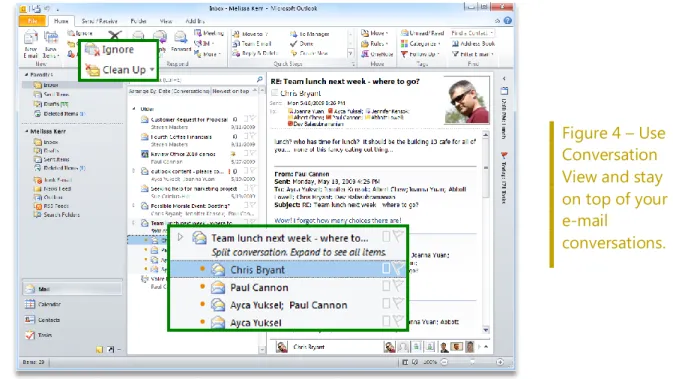The width and height of the screenshot is (673, 379).
Task: Open the Filter E-mail dropdown
Action: (x=473, y=54)
